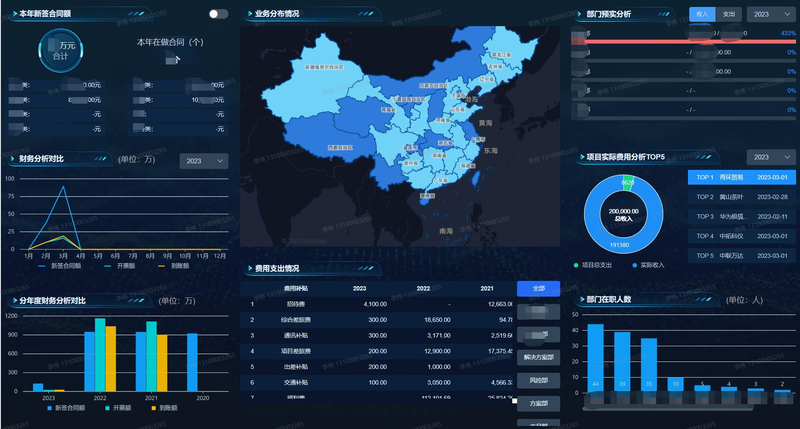The height and width of the screenshot is (429, 800).
Task: Switch to the 支出 tab
Action: pyautogui.click(x=729, y=14)
